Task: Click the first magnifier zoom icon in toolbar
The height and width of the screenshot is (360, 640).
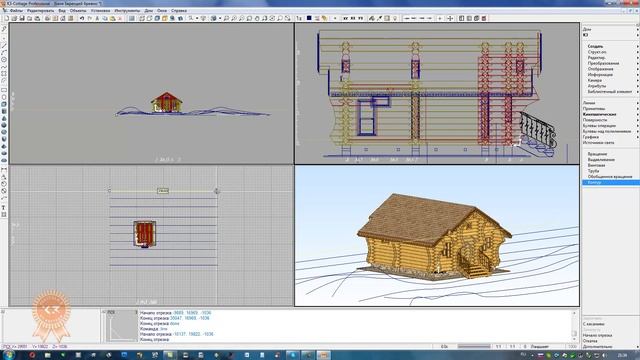Action: coord(226,18)
